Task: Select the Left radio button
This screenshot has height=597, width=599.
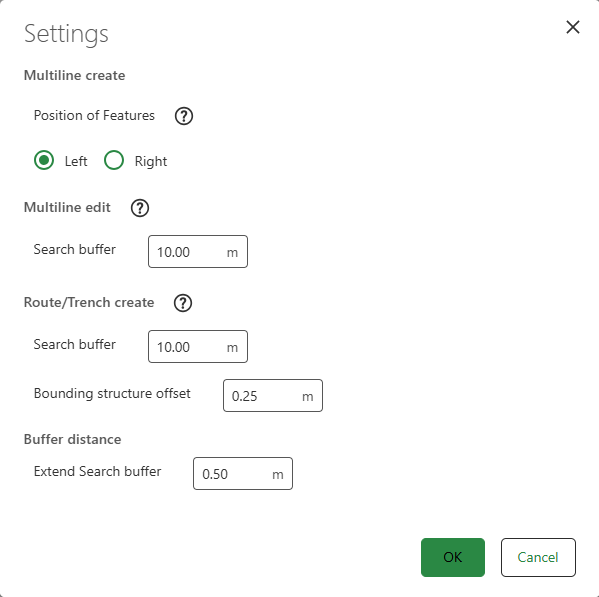Action: (x=44, y=160)
